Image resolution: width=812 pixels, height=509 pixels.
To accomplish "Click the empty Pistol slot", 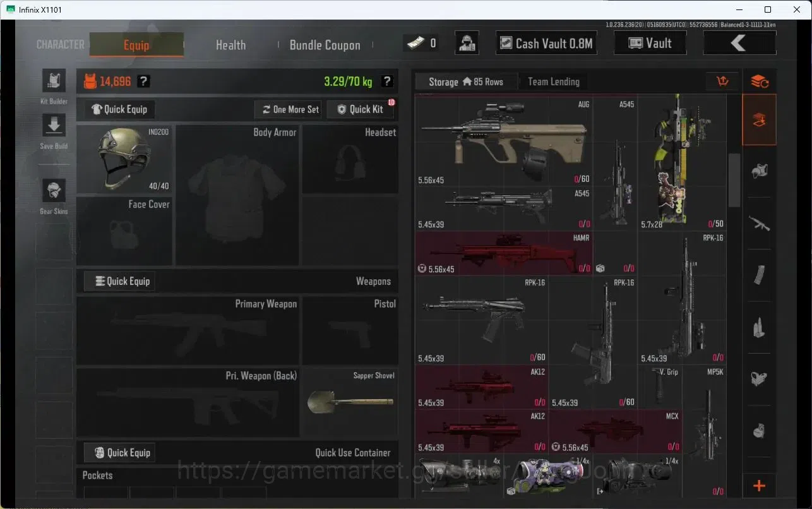I will coord(350,331).
